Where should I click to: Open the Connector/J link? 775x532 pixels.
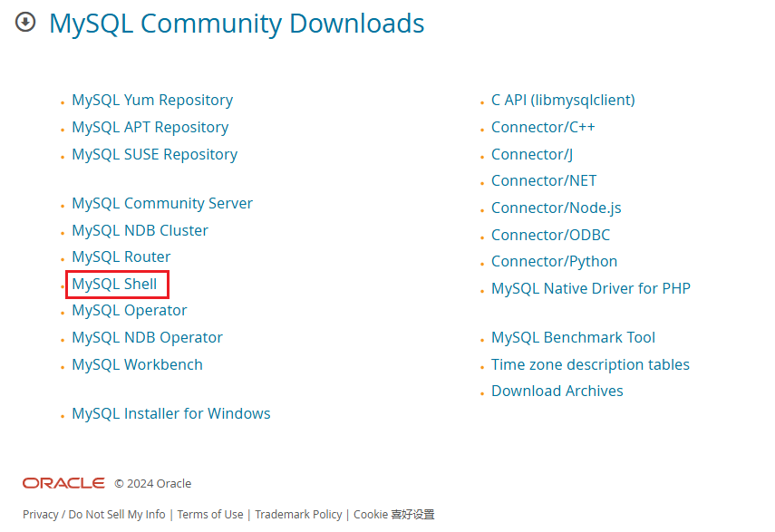point(532,155)
